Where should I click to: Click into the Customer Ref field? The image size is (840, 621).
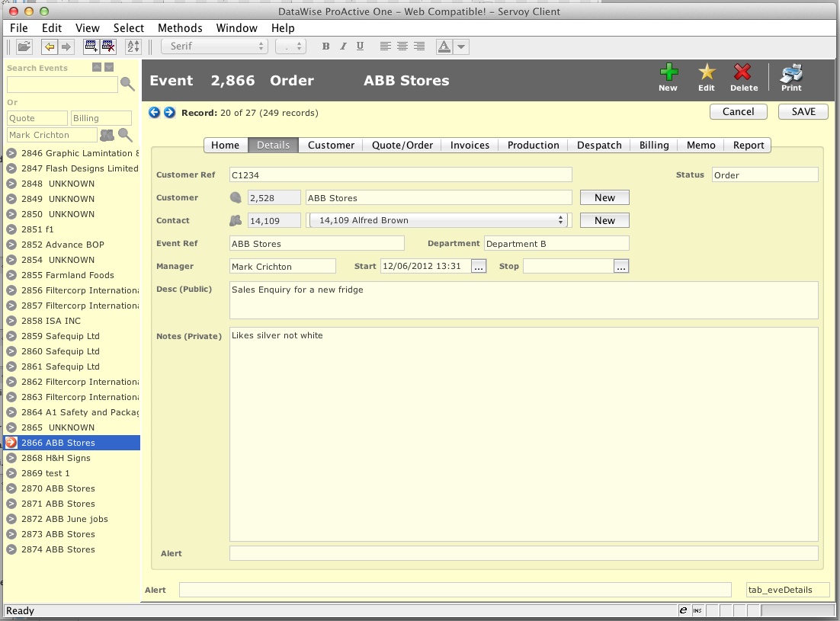coord(401,175)
